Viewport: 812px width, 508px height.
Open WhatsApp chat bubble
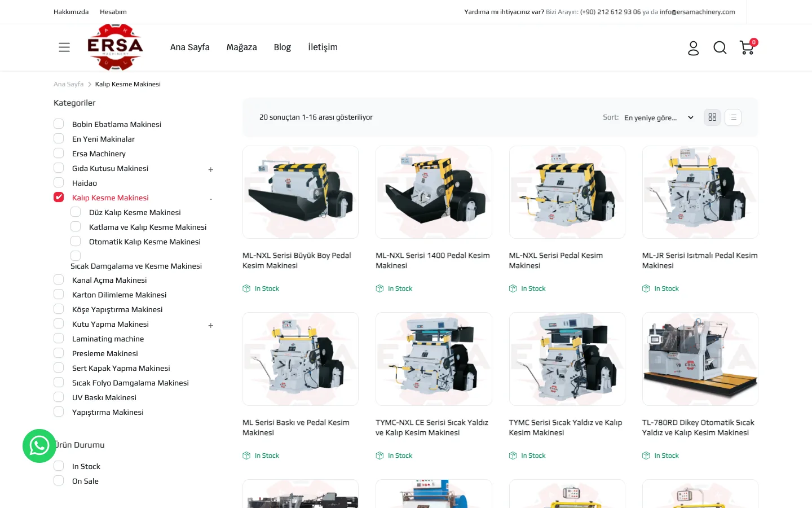click(x=39, y=446)
